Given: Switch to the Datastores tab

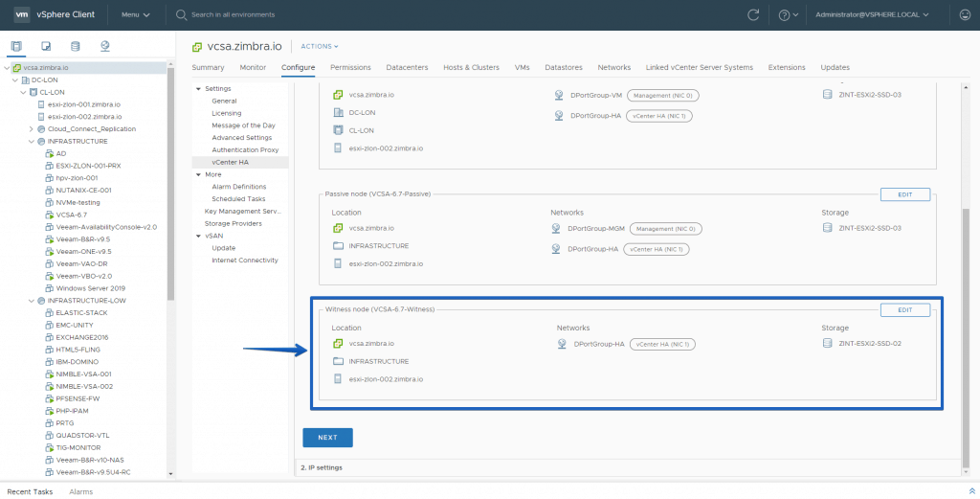Looking at the screenshot, I should point(564,68).
